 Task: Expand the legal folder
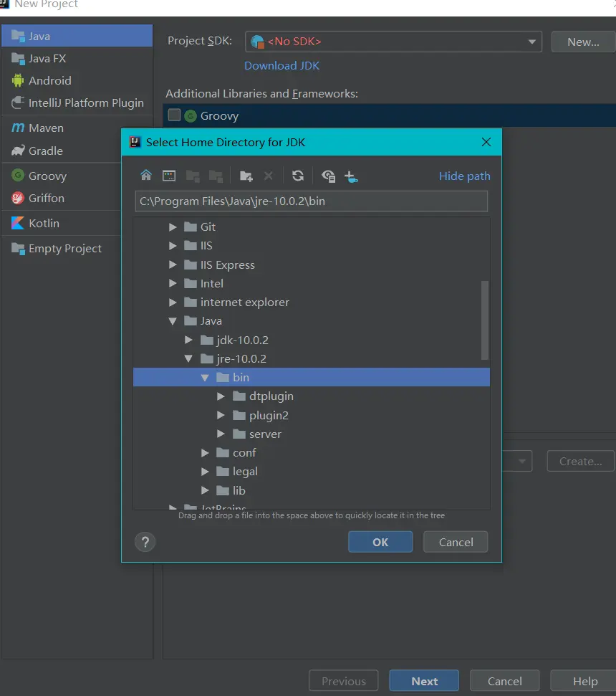(205, 472)
